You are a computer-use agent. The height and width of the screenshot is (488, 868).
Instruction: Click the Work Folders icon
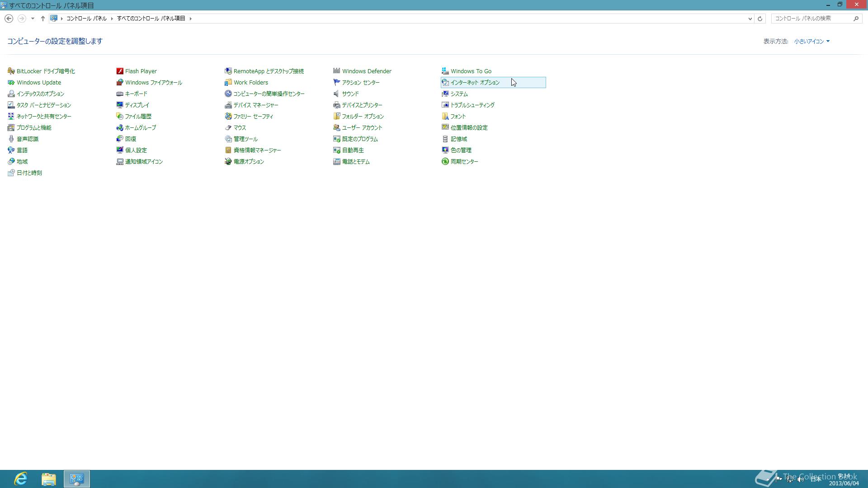click(x=228, y=82)
